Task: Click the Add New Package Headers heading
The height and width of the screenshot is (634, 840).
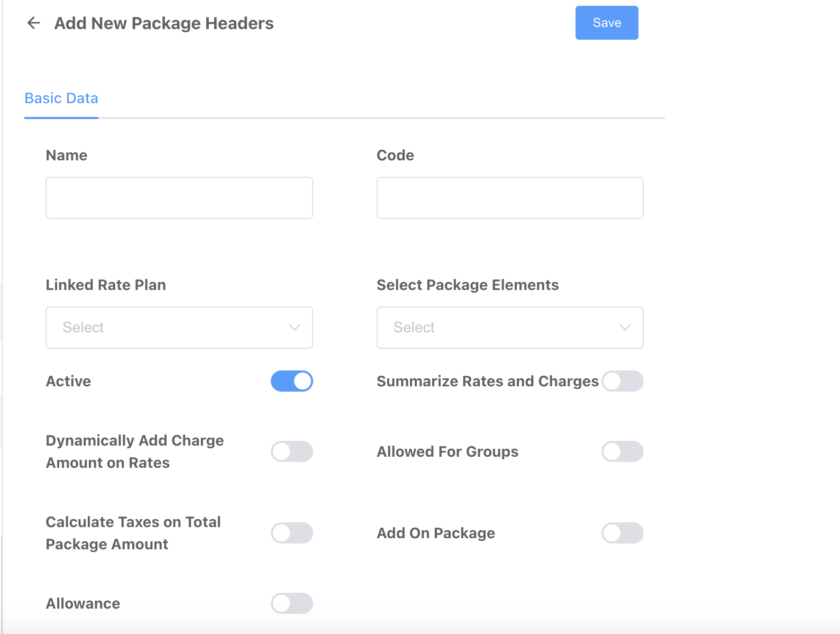Action: (x=164, y=23)
